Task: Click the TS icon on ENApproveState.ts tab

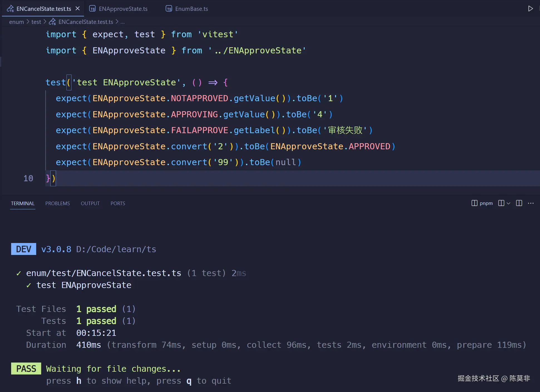Action: click(92, 9)
